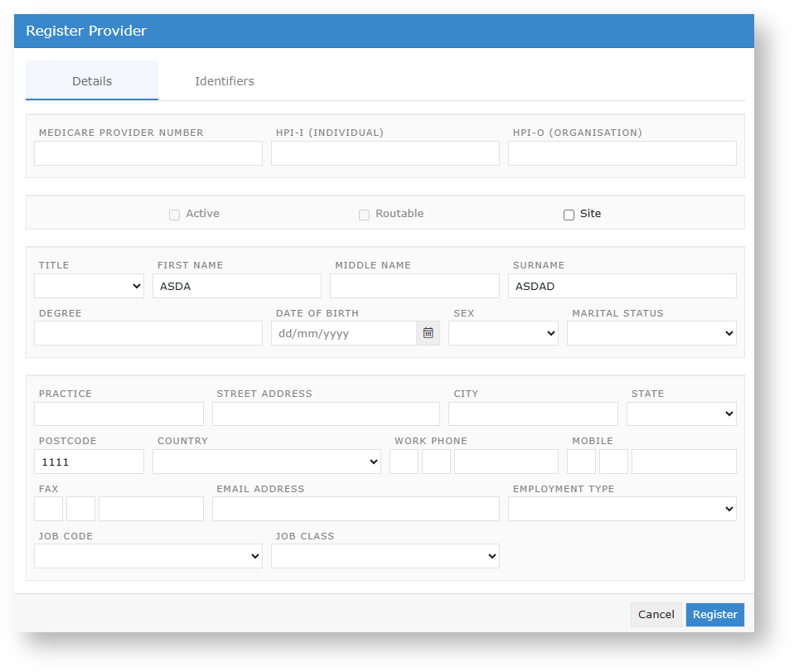Expand the Country dropdown list
Viewport: 794px width, 672px height.
tap(266, 462)
